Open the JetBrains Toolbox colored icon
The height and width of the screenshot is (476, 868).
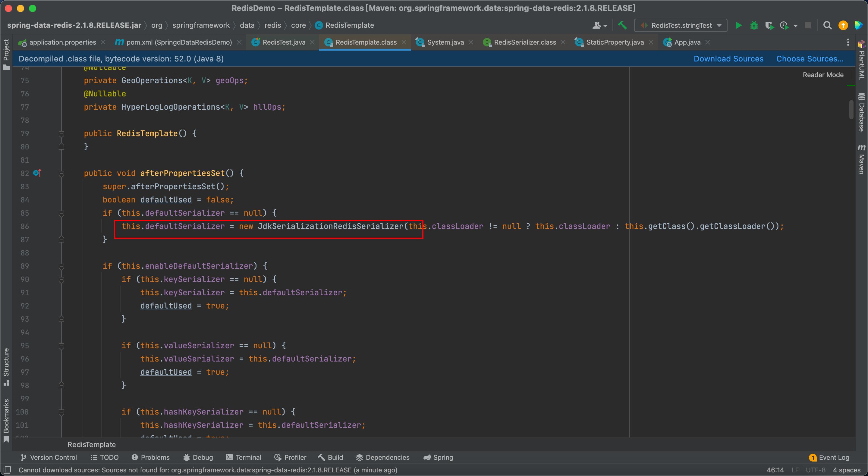pos(859,26)
